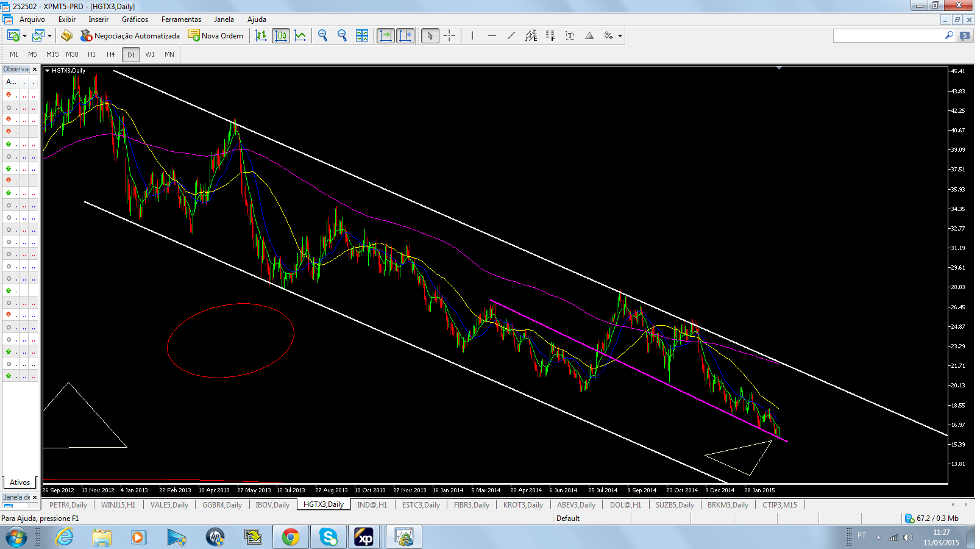Select the H4 timeframe

[111, 54]
